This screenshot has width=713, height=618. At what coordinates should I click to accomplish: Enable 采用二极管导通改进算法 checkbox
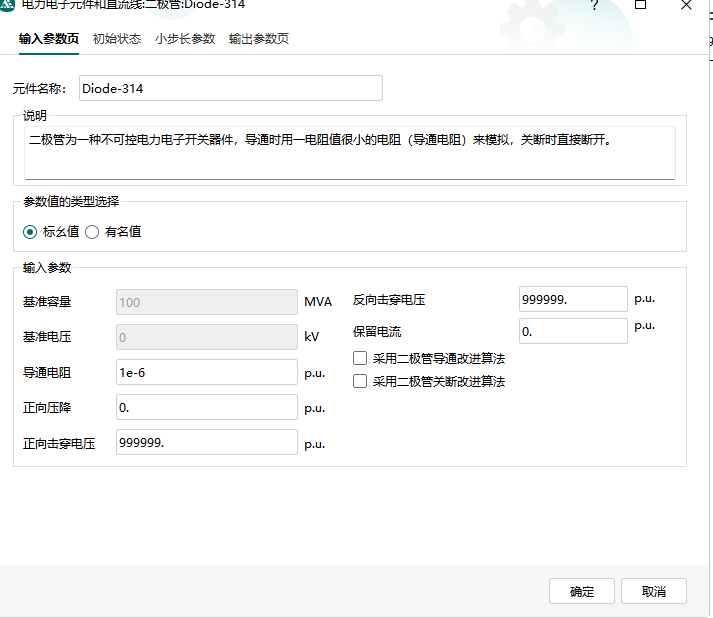pyautogui.click(x=360, y=358)
